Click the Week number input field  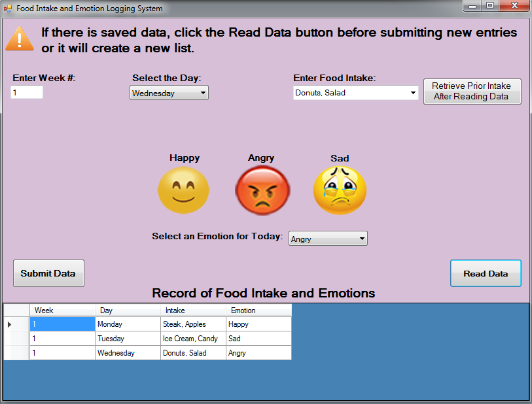coord(27,92)
